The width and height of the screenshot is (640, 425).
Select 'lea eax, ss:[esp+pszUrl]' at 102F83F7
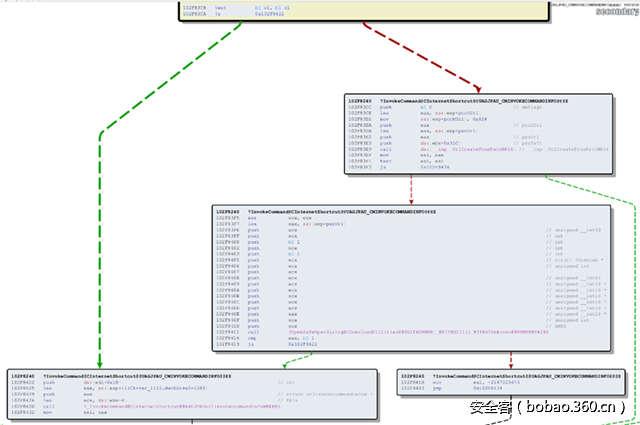[280, 224]
